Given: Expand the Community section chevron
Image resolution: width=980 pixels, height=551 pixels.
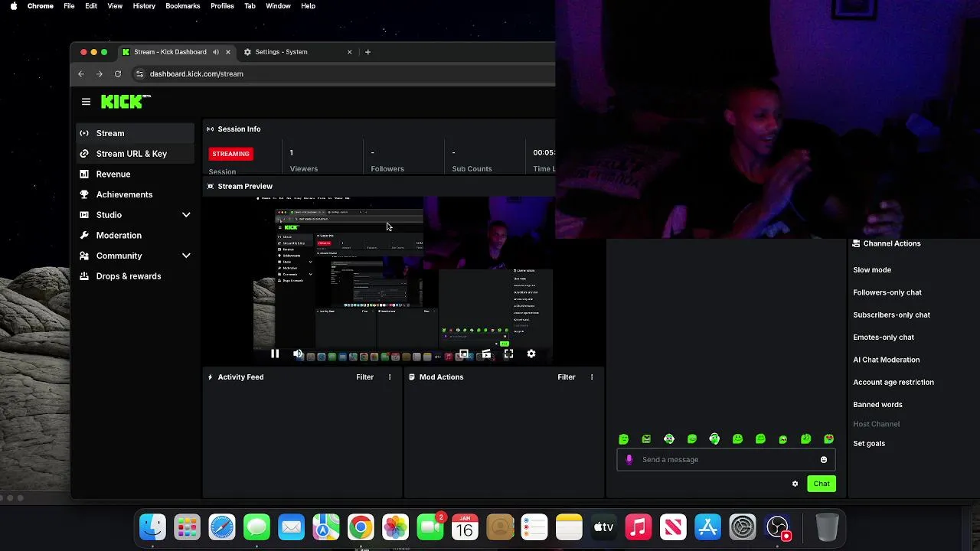Looking at the screenshot, I should [x=186, y=256].
